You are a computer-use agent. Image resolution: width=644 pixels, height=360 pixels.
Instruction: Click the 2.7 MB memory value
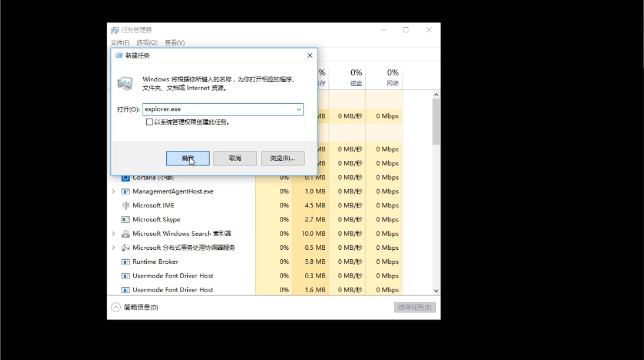click(x=315, y=220)
